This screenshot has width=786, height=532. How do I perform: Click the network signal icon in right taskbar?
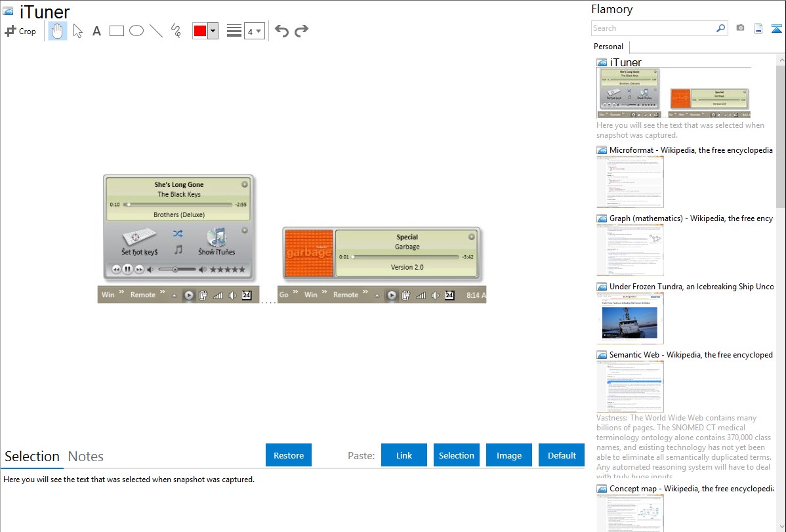(421, 295)
